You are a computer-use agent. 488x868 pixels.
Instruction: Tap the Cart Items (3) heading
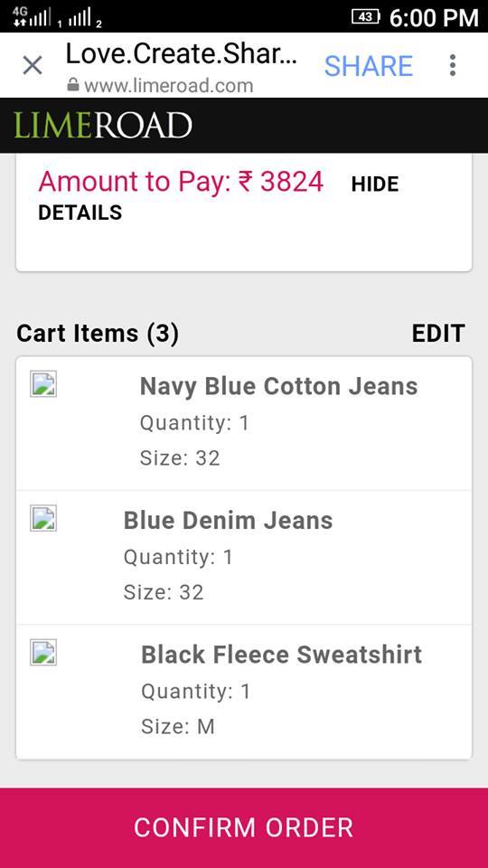click(x=98, y=334)
